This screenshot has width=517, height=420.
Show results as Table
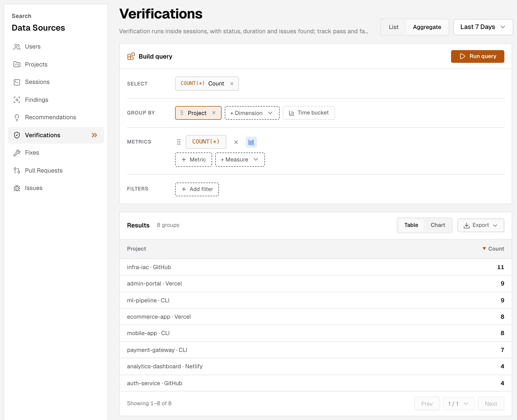pyautogui.click(x=411, y=225)
